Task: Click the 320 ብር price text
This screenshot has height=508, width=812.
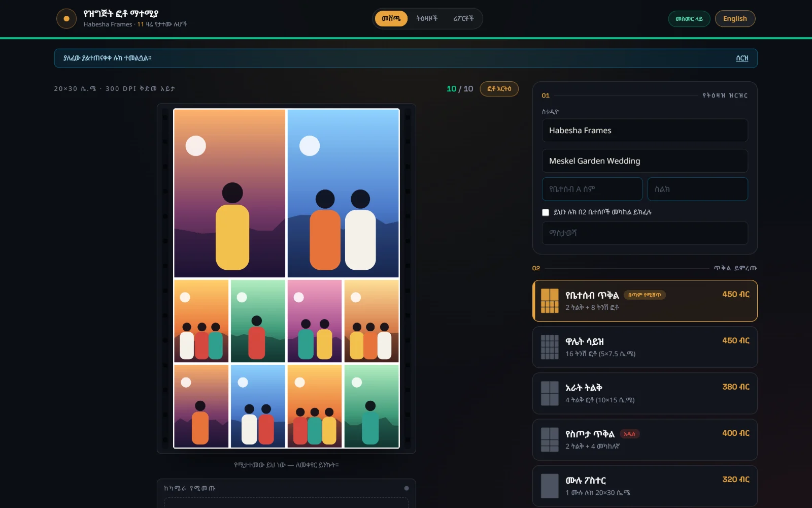Action: coord(735,479)
